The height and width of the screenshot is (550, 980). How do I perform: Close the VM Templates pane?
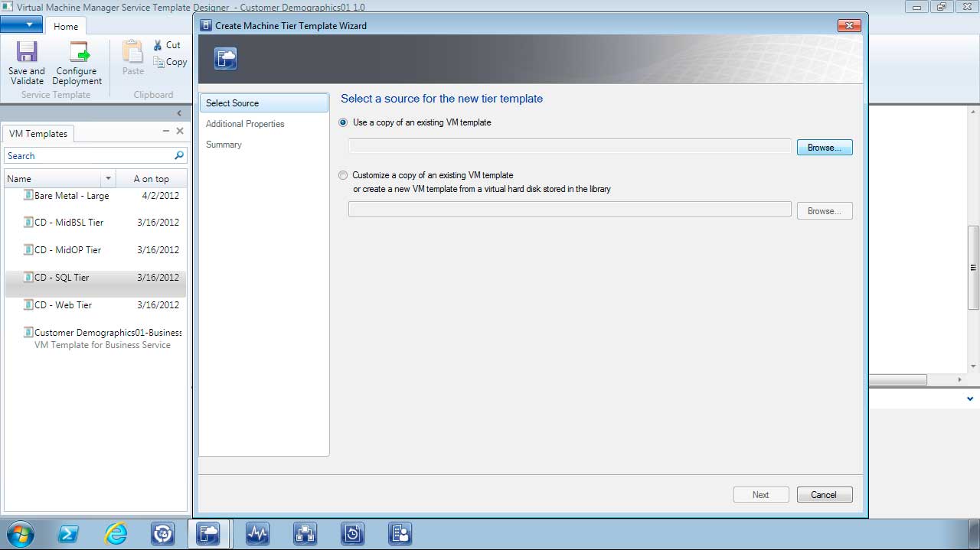[x=180, y=132]
